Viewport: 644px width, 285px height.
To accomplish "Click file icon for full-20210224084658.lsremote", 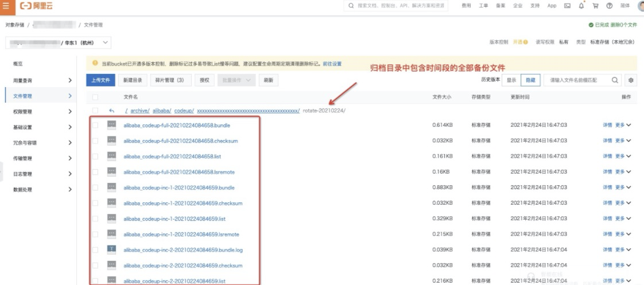I will [x=111, y=171].
